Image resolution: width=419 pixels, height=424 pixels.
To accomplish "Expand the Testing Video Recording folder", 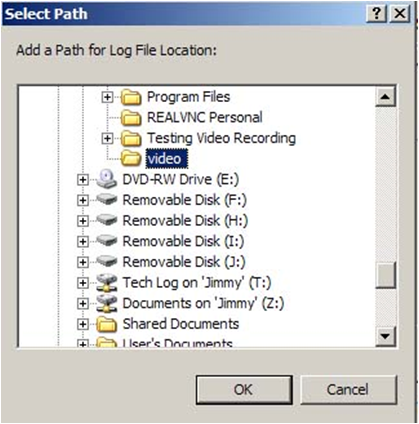I will [107, 138].
